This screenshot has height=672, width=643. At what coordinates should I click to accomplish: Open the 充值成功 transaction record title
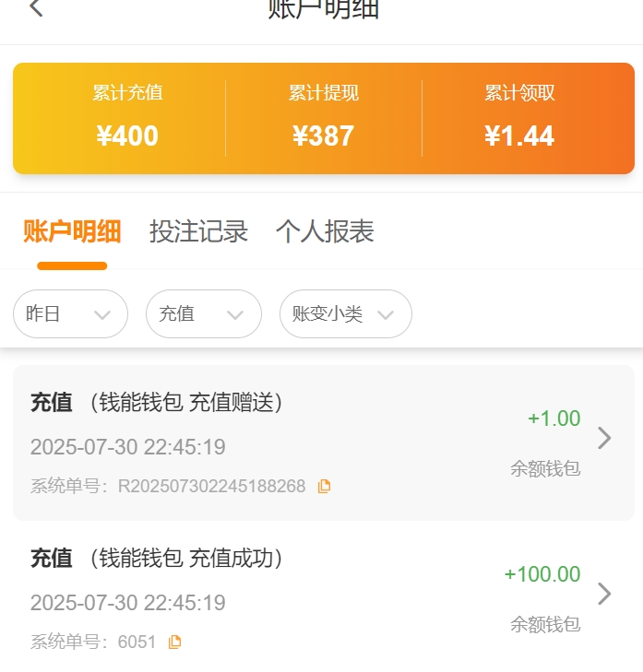[x=157, y=559]
